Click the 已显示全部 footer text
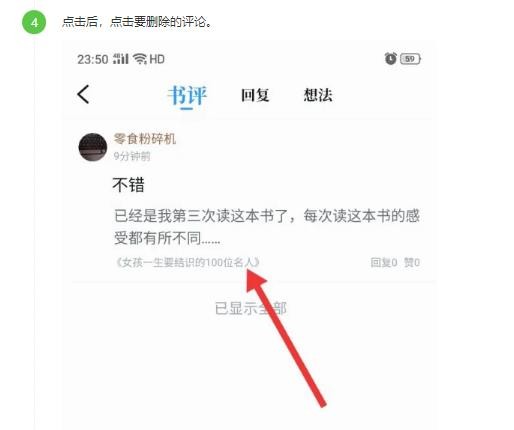514x430 pixels. [251, 308]
